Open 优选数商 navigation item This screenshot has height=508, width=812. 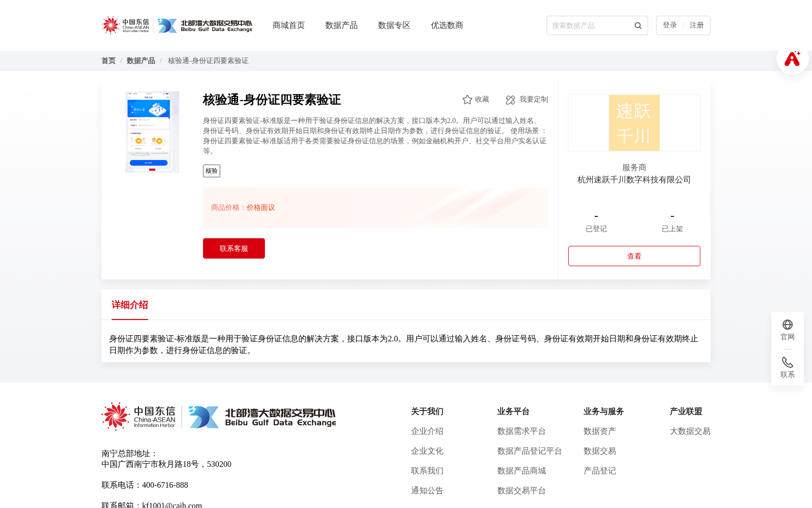447,25
